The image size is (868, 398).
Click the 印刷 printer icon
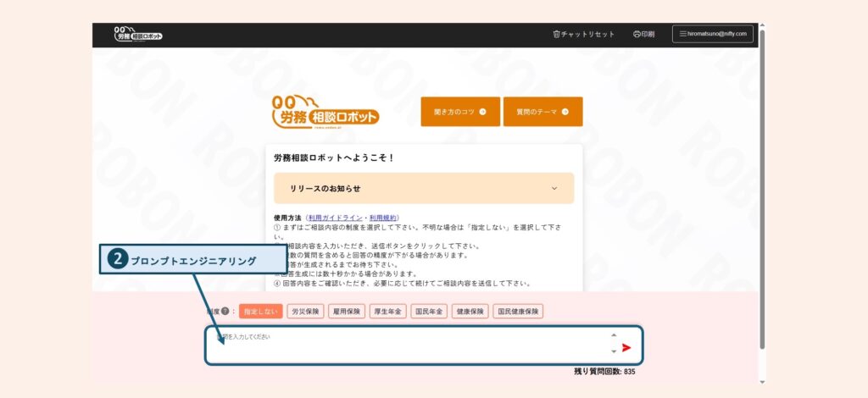click(x=637, y=34)
